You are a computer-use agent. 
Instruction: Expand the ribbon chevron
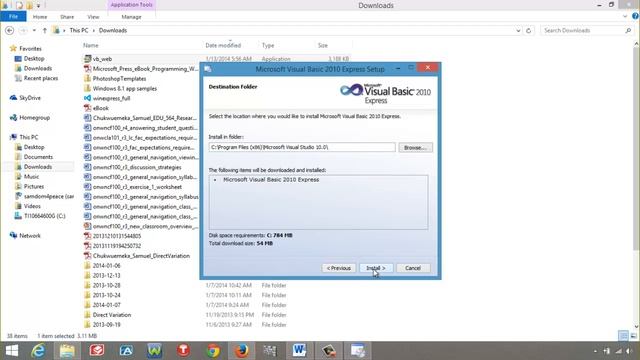coord(625,17)
